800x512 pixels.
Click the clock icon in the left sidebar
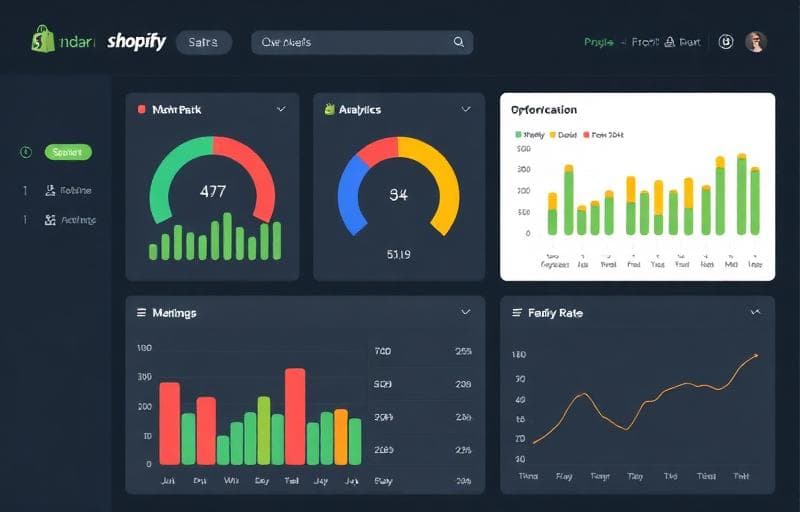26,152
